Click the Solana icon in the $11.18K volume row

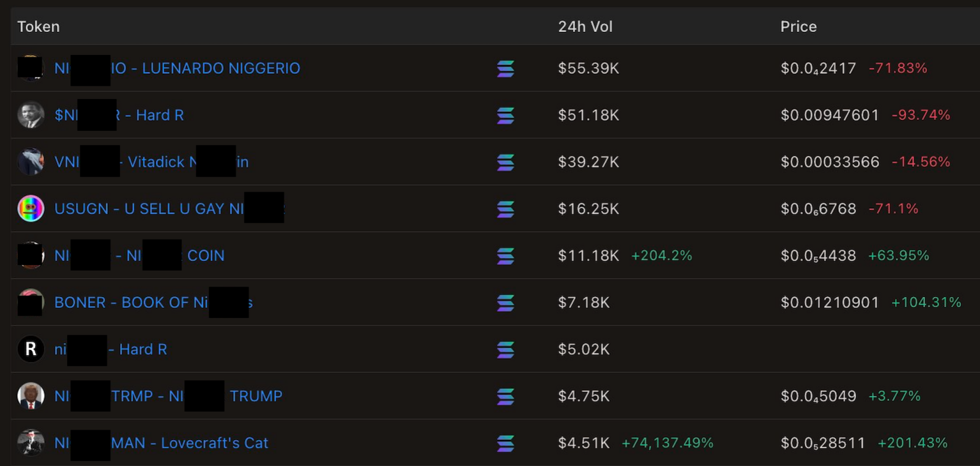[x=505, y=256]
